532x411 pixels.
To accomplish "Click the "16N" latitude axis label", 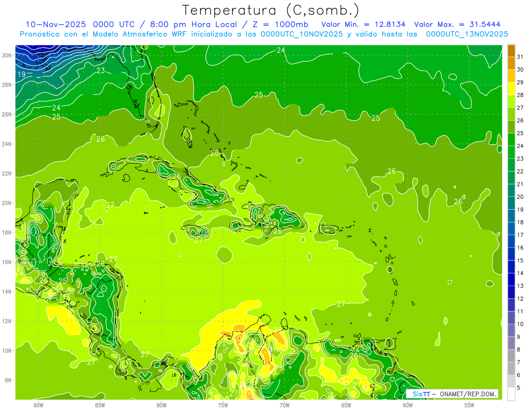I will pos(8,262).
